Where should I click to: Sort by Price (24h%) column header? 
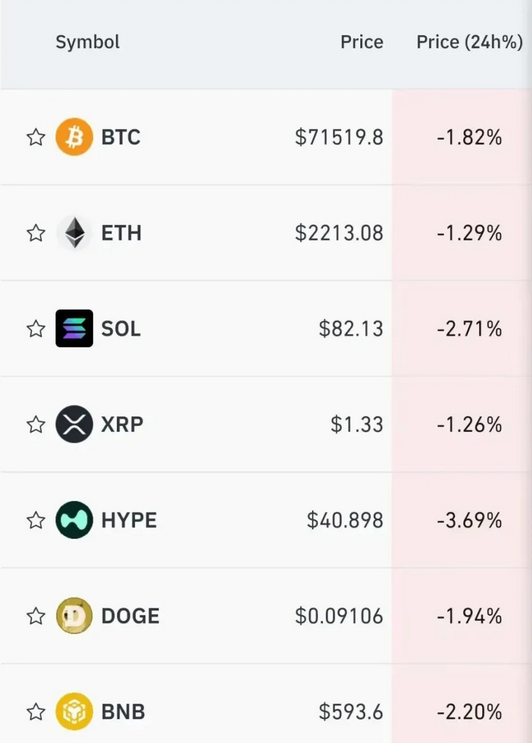[469, 42]
